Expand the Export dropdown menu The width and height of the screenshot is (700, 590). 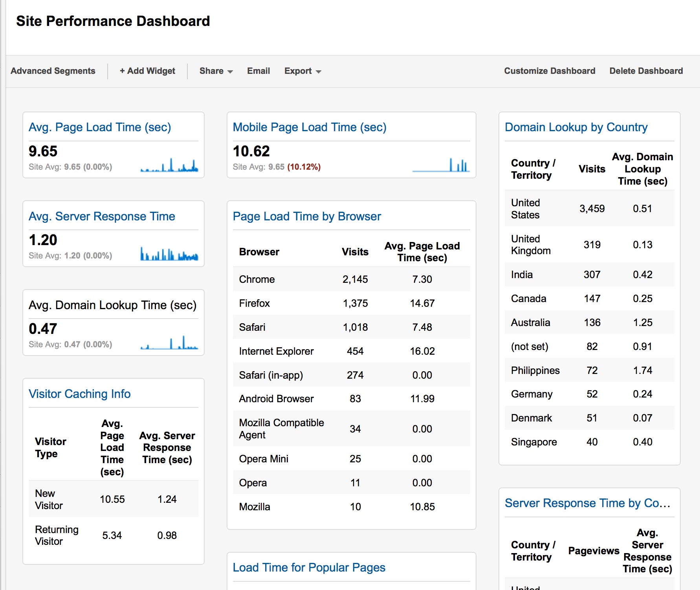[303, 71]
